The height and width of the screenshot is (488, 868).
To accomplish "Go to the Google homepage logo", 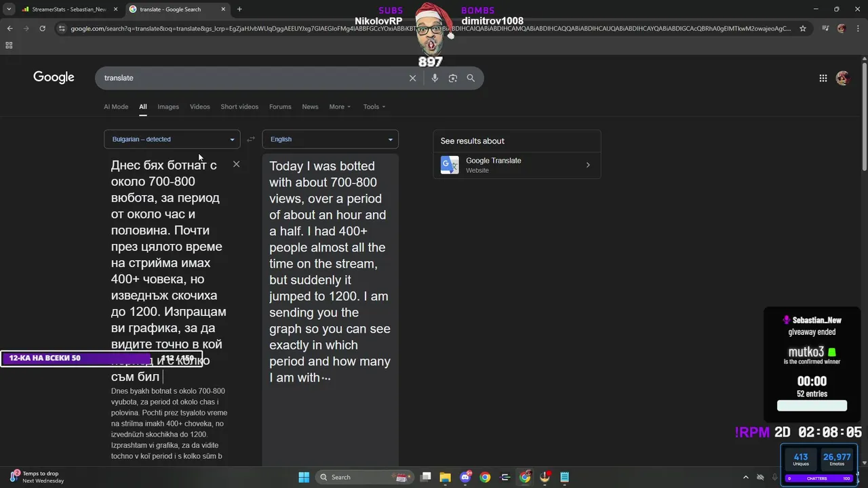I will click(x=54, y=77).
